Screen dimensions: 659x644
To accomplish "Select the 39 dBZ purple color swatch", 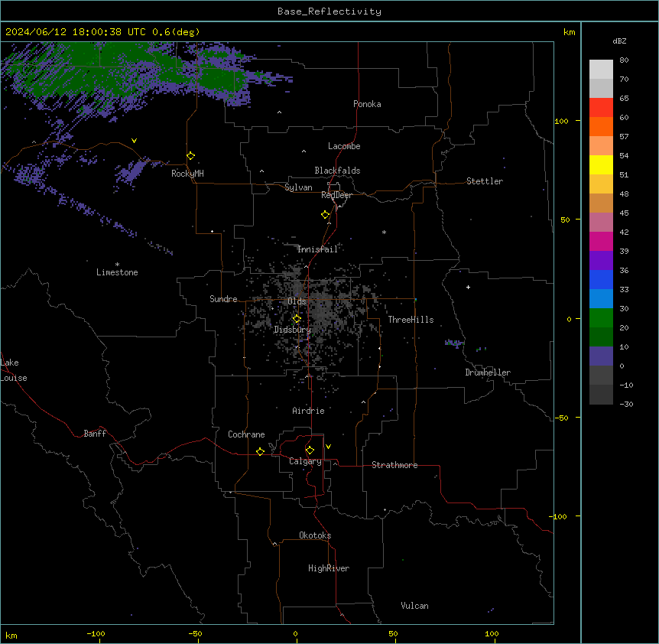I will (601, 260).
